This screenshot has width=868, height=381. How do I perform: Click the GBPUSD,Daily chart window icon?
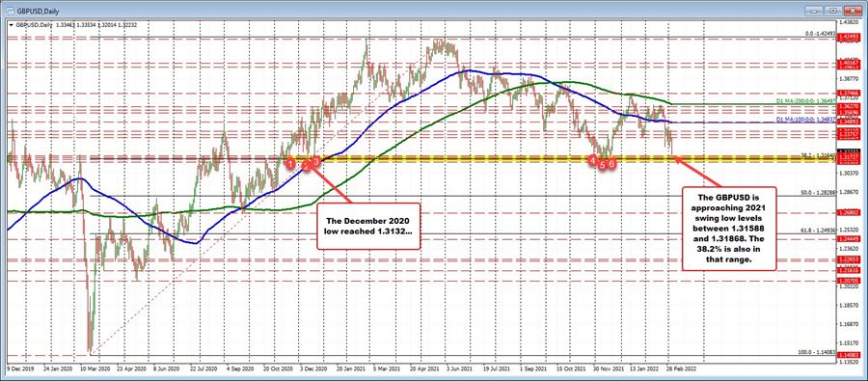click(x=10, y=11)
